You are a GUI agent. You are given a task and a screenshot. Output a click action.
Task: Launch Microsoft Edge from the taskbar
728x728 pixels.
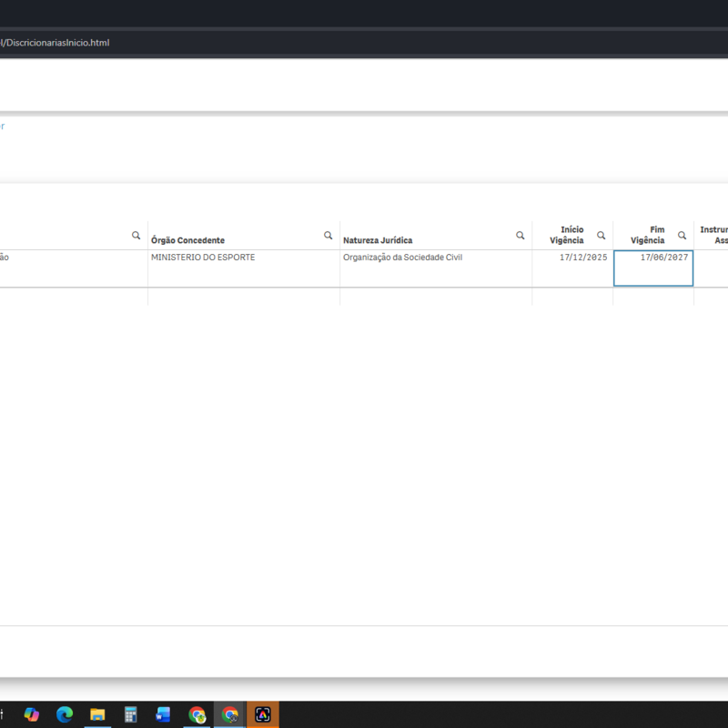point(65,714)
